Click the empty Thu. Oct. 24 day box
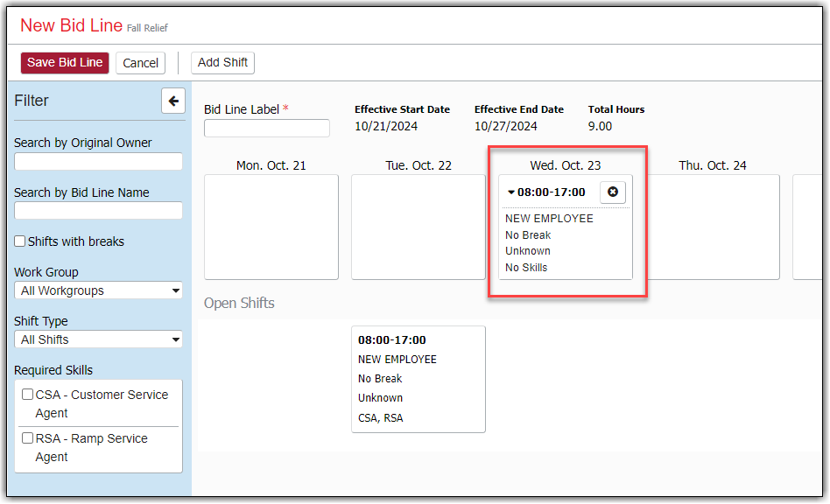Image resolution: width=830 pixels, height=504 pixels. coord(713,227)
